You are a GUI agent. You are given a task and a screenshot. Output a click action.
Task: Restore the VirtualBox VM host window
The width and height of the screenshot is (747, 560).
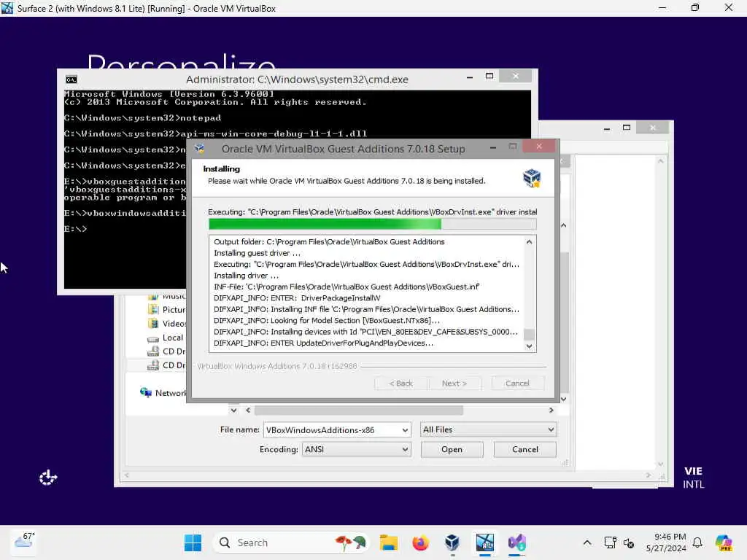[695, 7]
